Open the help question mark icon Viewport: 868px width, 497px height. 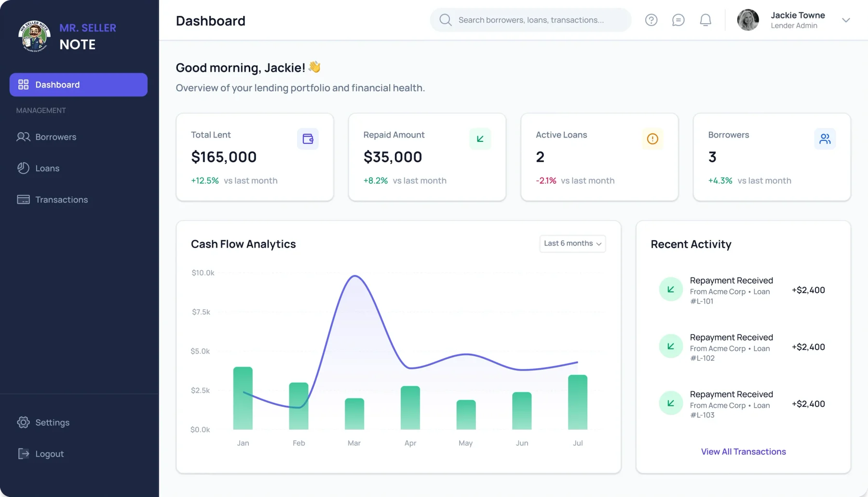tap(651, 20)
